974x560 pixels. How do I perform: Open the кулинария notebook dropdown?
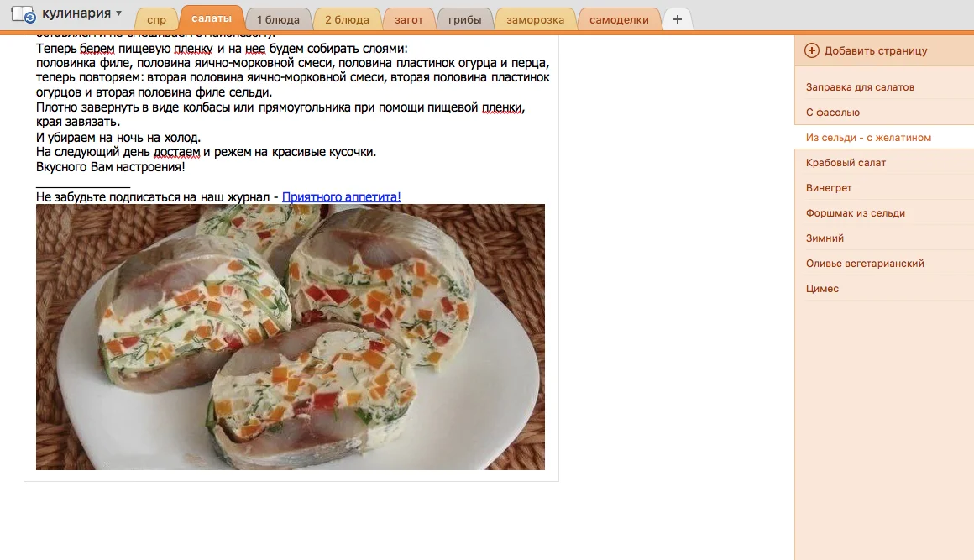(81, 13)
